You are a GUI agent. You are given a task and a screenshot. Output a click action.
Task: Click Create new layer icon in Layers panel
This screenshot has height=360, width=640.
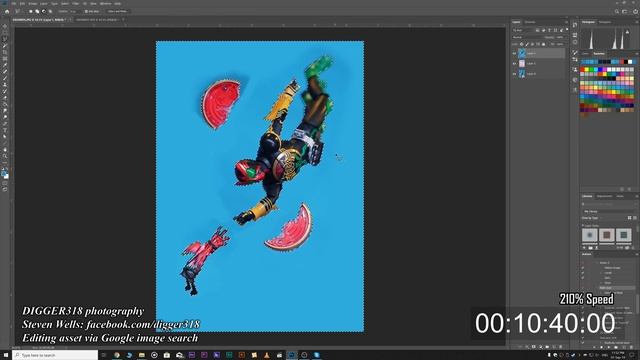tap(554, 347)
